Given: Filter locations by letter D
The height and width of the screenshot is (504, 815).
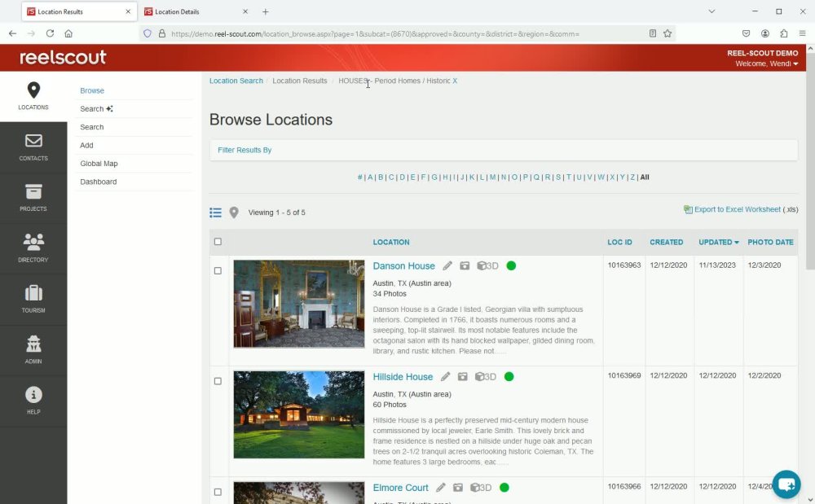Looking at the screenshot, I should coord(402,177).
